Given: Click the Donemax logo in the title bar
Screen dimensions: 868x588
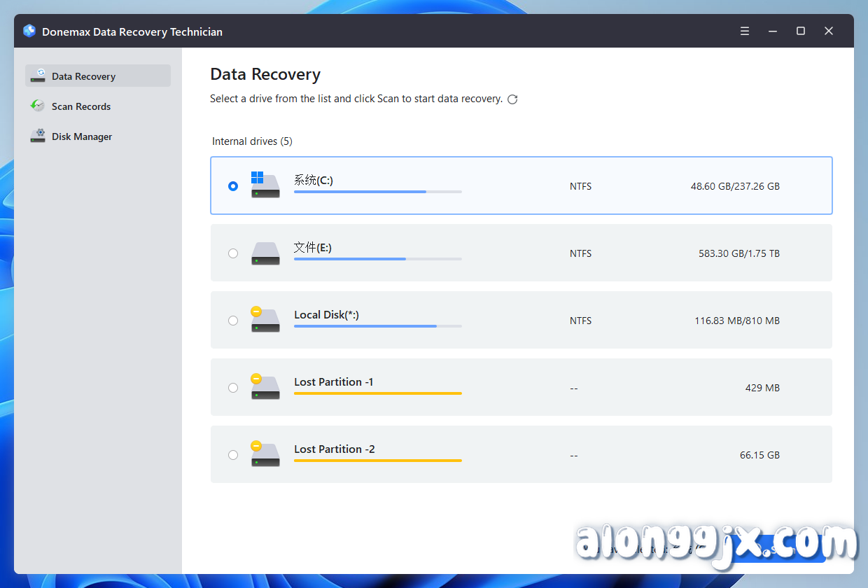Looking at the screenshot, I should click(x=29, y=31).
